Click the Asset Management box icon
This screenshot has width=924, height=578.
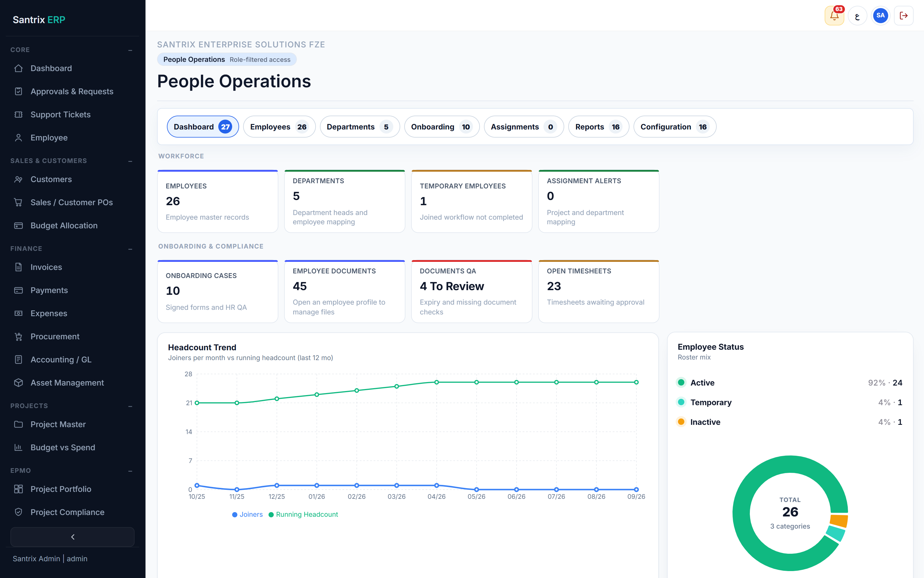pos(18,383)
